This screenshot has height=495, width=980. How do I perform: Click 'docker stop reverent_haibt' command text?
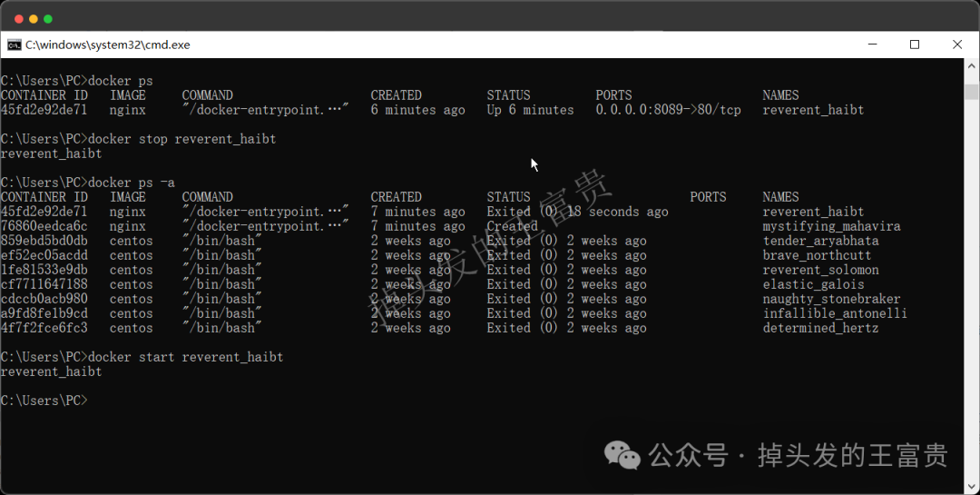coord(181,139)
